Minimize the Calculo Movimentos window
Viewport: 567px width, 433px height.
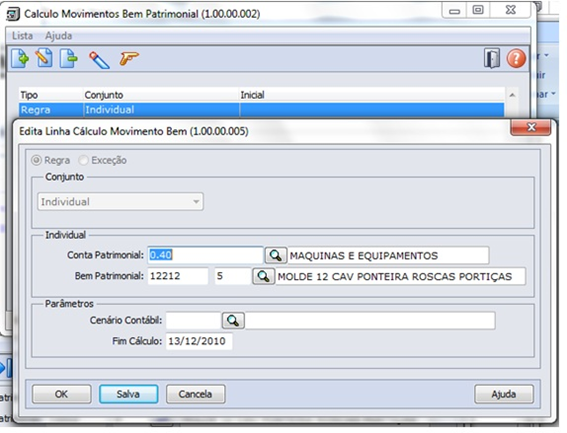(454, 11)
